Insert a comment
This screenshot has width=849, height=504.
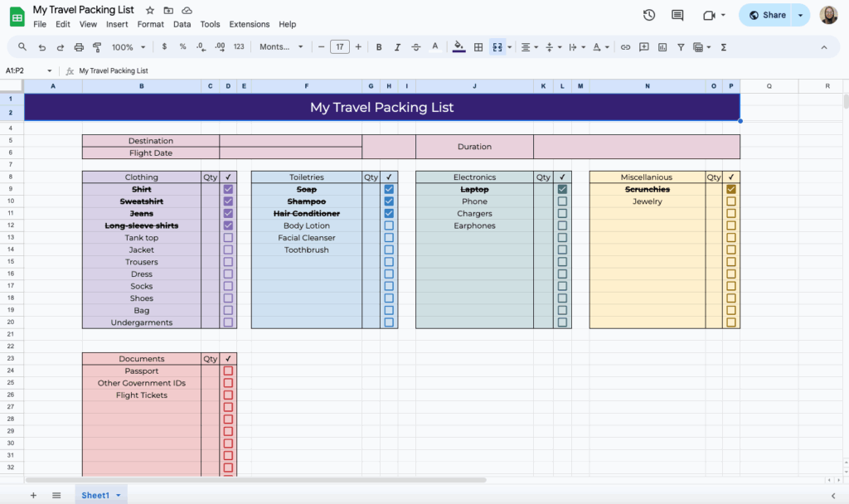point(643,47)
